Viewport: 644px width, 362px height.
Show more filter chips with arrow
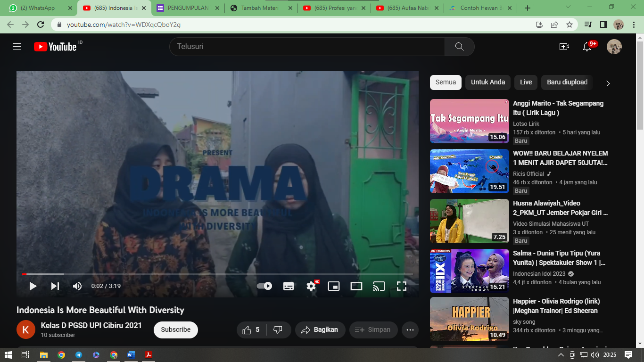click(608, 83)
